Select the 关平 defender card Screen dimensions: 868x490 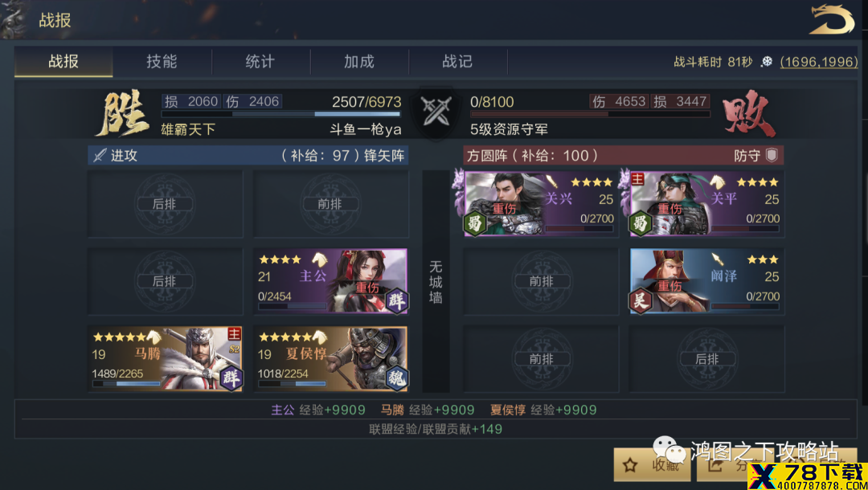(x=707, y=204)
